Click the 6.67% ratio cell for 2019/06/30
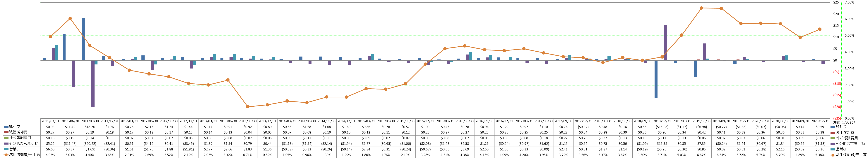Screen dimensions: 868x158 coord(701,155)
